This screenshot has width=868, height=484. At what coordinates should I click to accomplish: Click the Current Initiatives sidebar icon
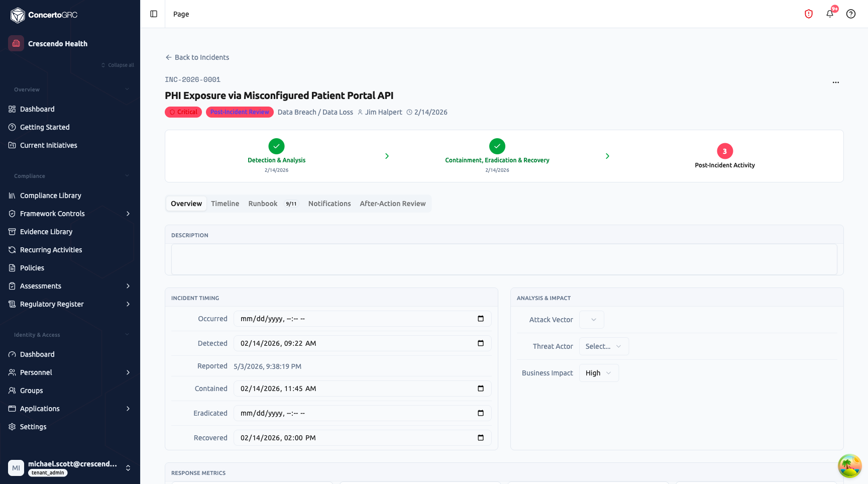click(12, 145)
